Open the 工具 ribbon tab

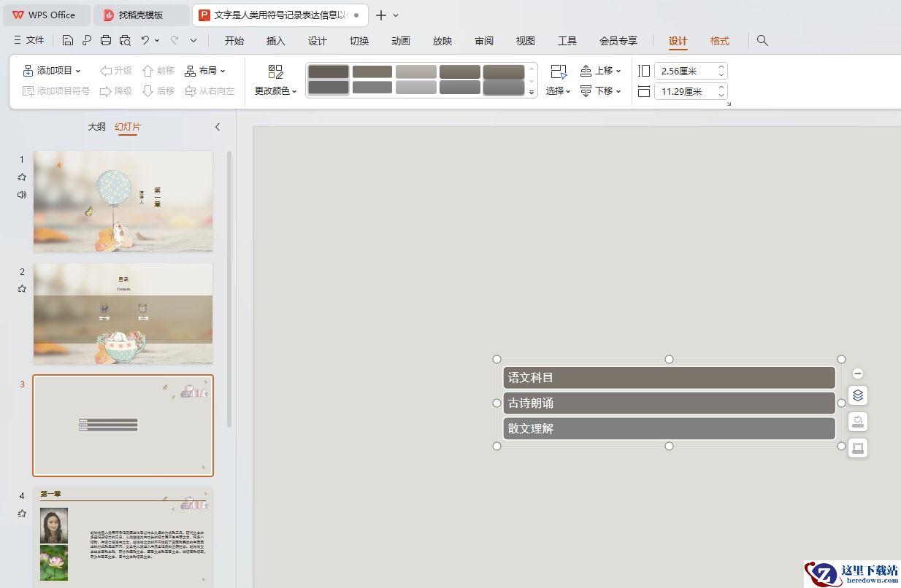pyautogui.click(x=567, y=41)
